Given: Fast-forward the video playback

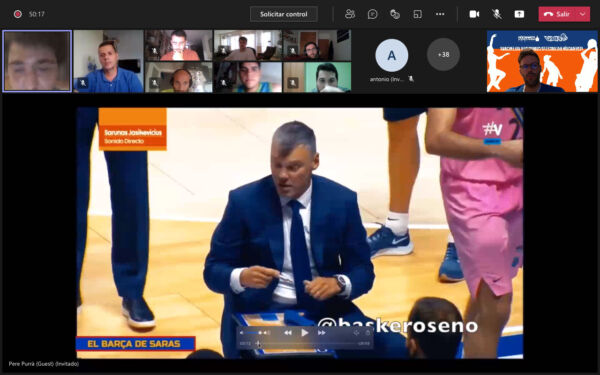Looking at the screenshot, I should pyautogui.click(x=321, y=333).
